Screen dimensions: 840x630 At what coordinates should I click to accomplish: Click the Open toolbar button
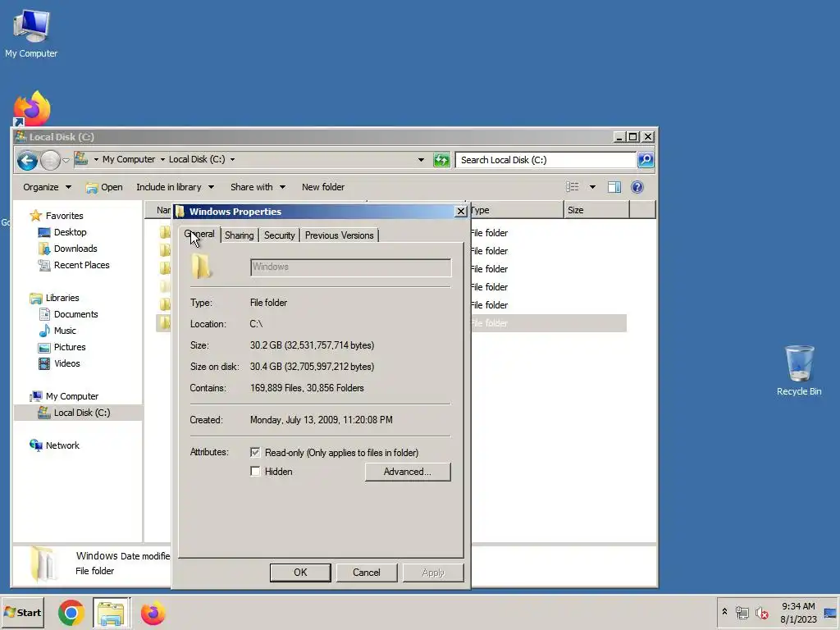click(104, 187)
